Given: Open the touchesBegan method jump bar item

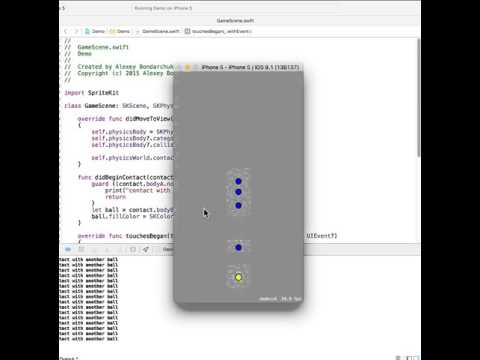Looking at the screenshot, I should pos(218,31).
